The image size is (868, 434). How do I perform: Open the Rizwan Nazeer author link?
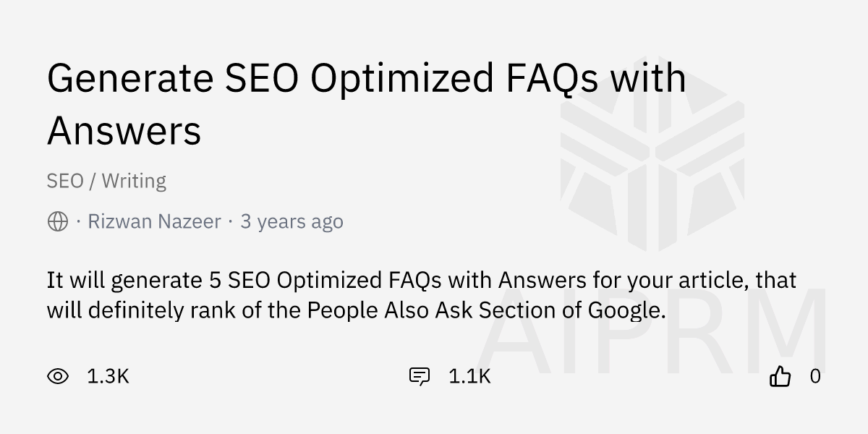click(x=154, y=221)
